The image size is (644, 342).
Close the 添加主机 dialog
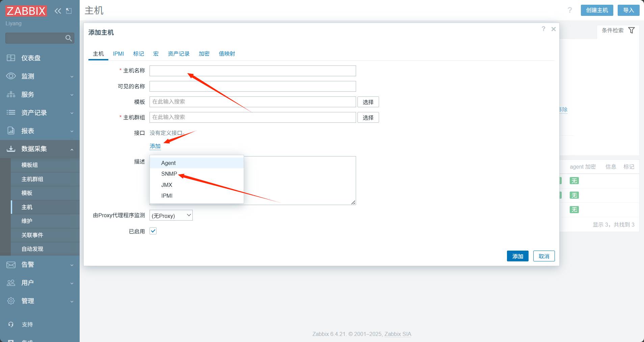pyautogui.click(x=554, y=29)
